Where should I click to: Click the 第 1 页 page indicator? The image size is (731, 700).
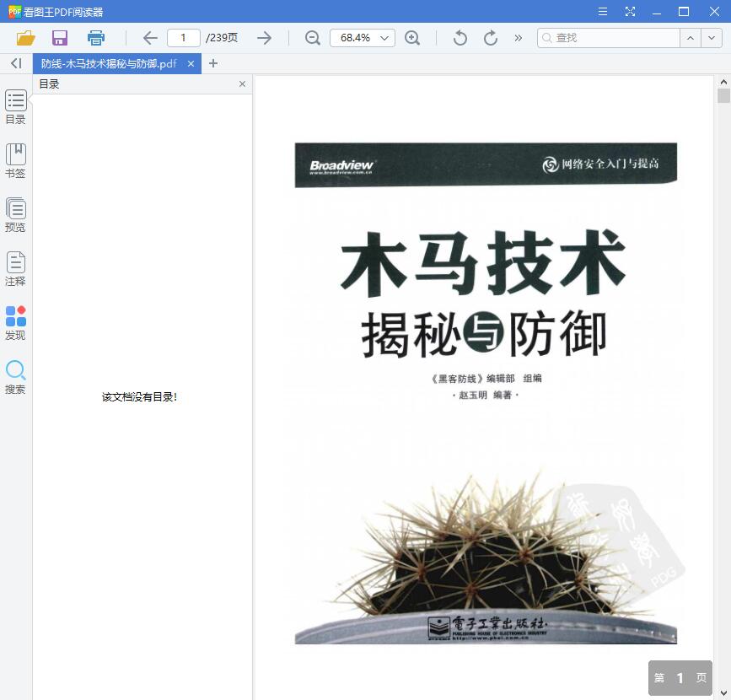(x=680, y=677)
